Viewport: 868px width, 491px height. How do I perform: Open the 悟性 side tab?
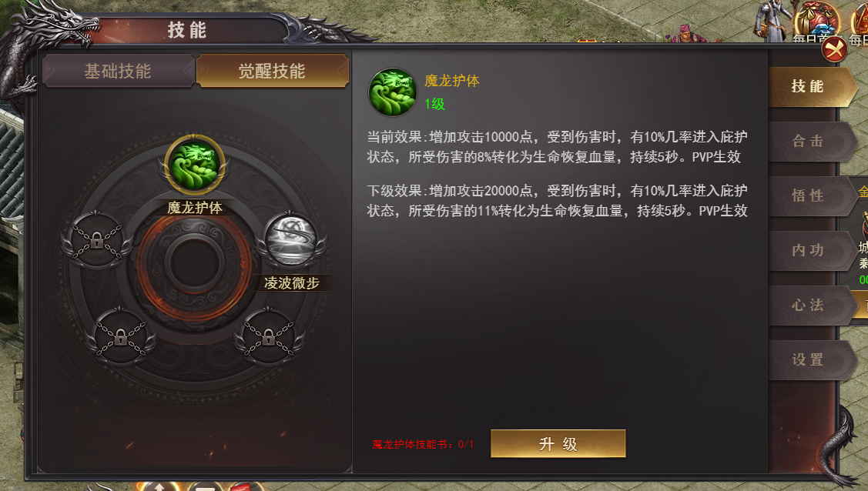pos(810,195)
